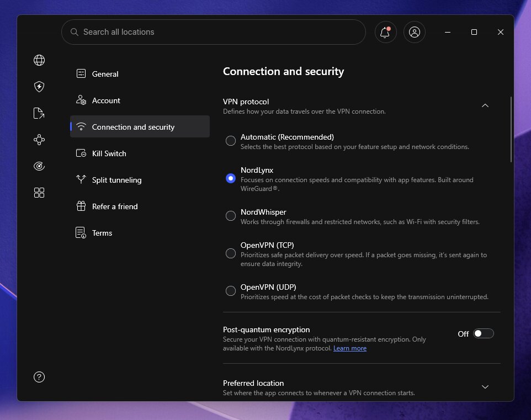The width and height of the screenshot is (531, 420).
Task: Open Account settings menu item
Action: tap(140, 100)
